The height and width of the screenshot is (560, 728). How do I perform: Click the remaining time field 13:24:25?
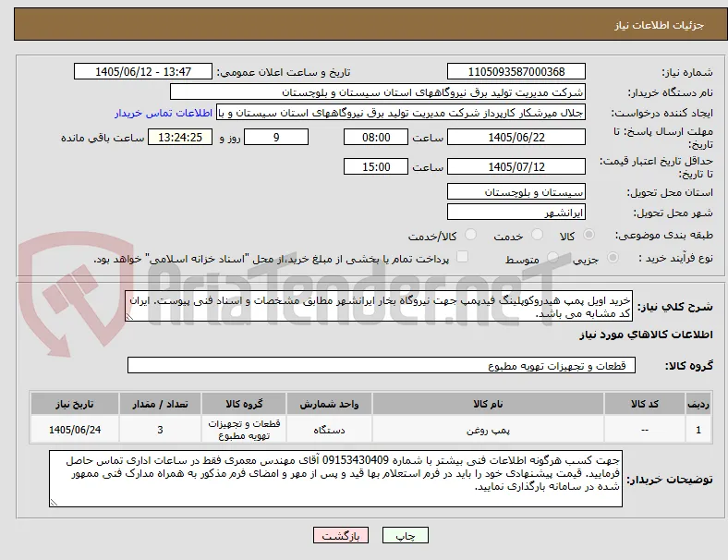[x=180, y=137]
